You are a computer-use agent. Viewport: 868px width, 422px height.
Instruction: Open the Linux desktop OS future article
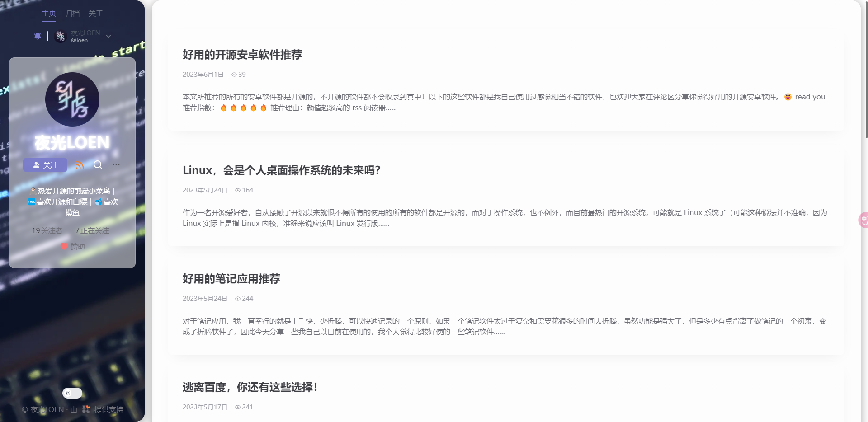click(x=281, y=170)
